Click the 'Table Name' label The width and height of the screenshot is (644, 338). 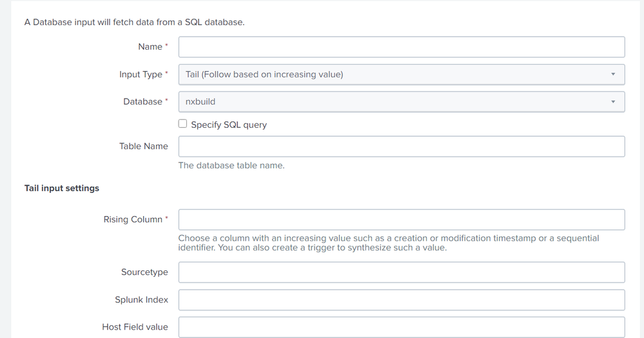[143, 146]
